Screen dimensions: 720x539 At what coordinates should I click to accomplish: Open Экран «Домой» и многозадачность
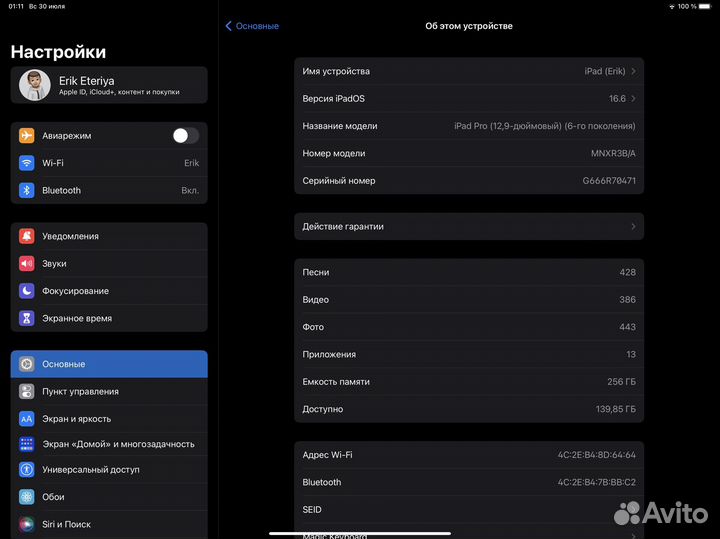pos(109,444)
